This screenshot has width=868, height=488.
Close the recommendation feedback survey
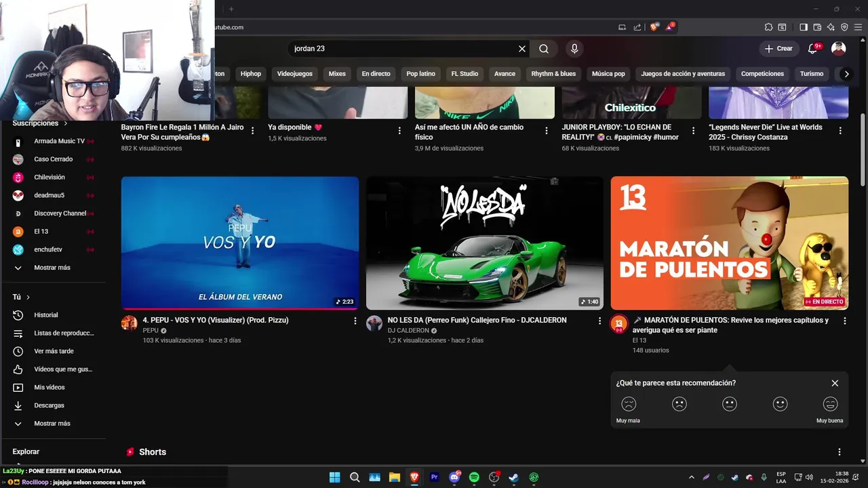click(x=835, y=383)
